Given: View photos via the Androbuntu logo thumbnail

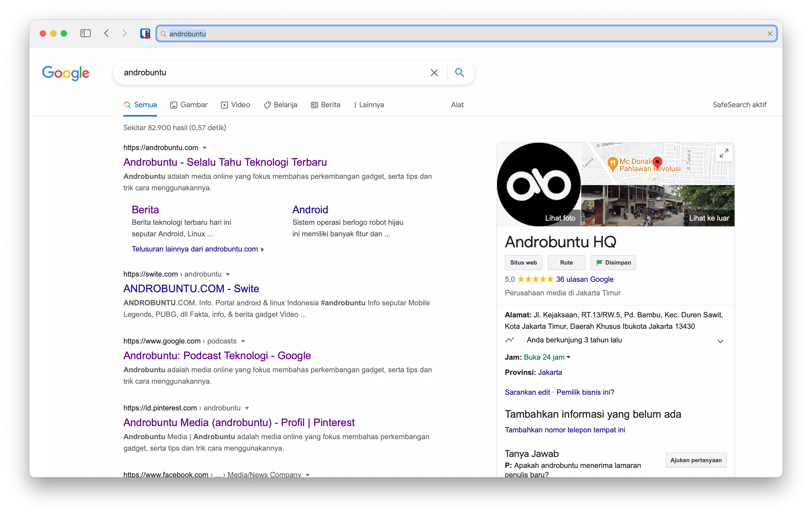Looking at the screenshot, I should (539, 184).
